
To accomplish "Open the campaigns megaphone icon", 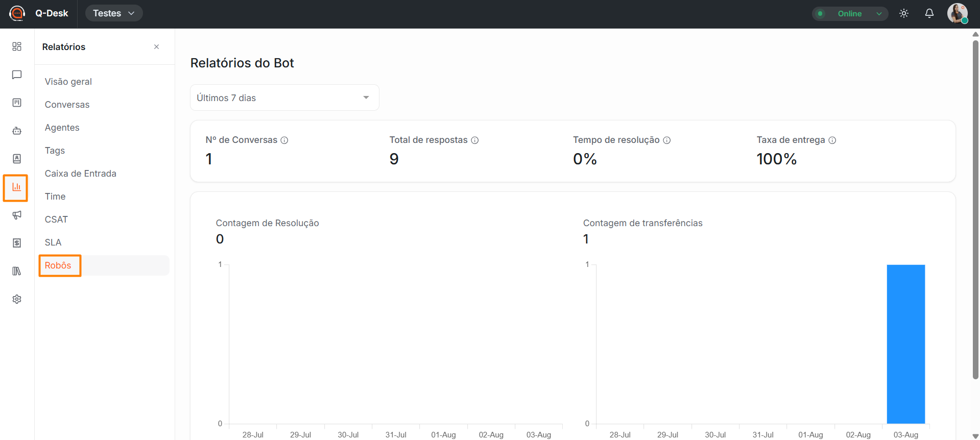I will (17, 215).
